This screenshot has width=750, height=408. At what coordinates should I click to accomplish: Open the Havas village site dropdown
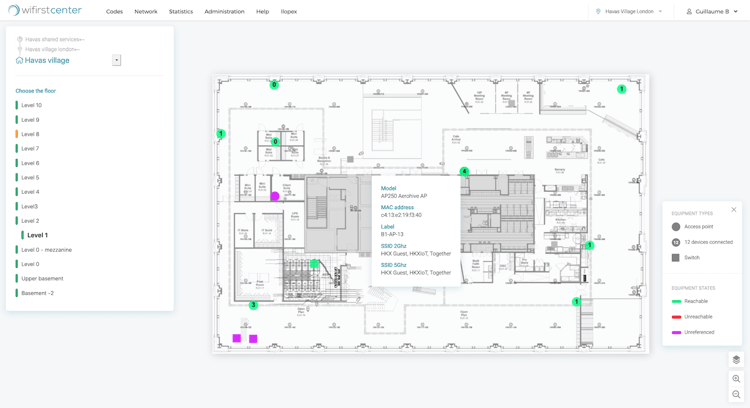pyautogui.click(x=116, y=60)
